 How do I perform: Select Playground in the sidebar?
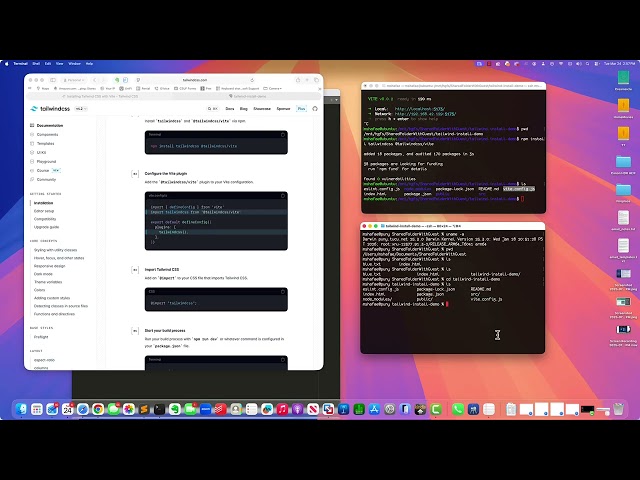pyautogui.click(x=43, y=161)
